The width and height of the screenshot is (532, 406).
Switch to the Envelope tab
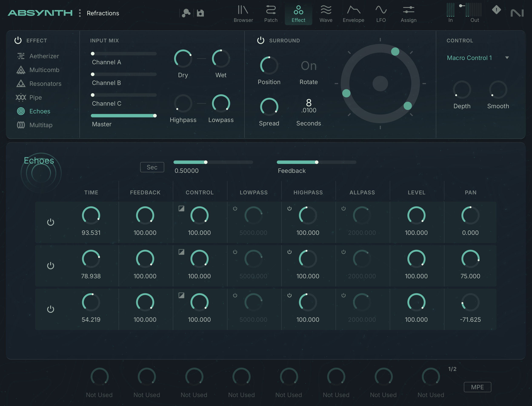[x=353, y=14]
